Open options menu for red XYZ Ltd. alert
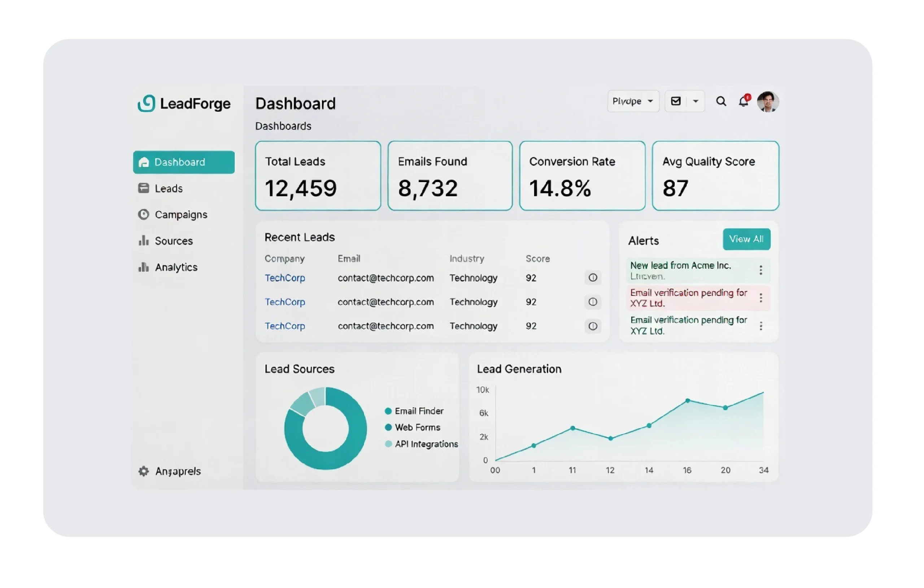This screenshot has width=924, height=588. click(760, 298)
